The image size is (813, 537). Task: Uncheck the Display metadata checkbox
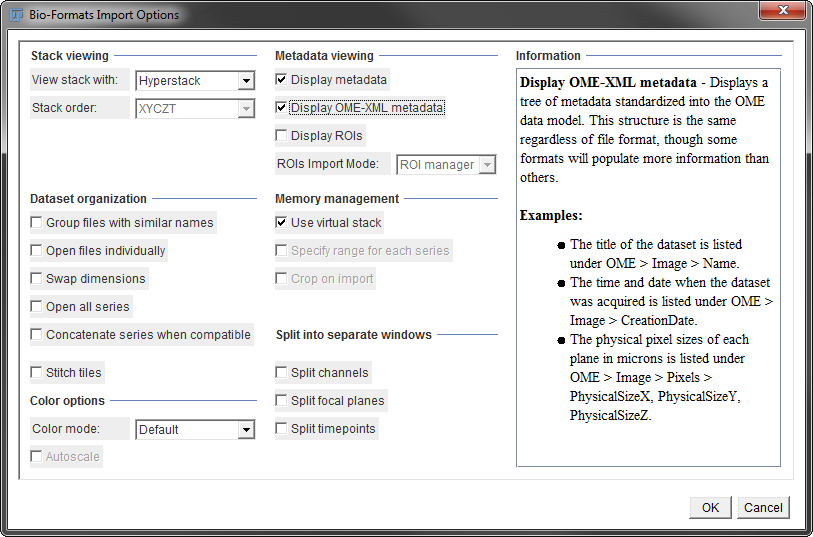pyautogui.click(x=282, y=80)
